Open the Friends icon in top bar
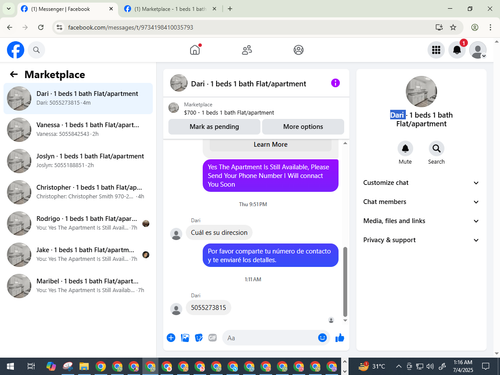The height and width of the screenshot is (375, 500). (247, 50)
